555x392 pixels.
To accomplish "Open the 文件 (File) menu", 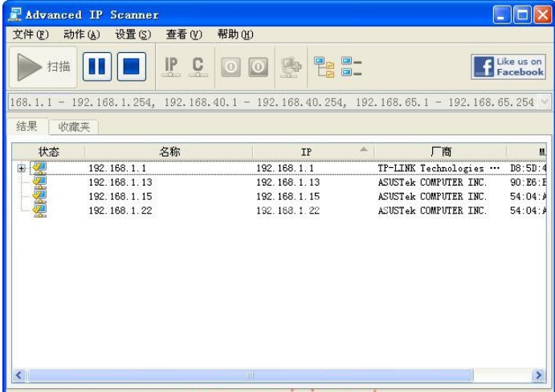I will [x=31, y=35].
